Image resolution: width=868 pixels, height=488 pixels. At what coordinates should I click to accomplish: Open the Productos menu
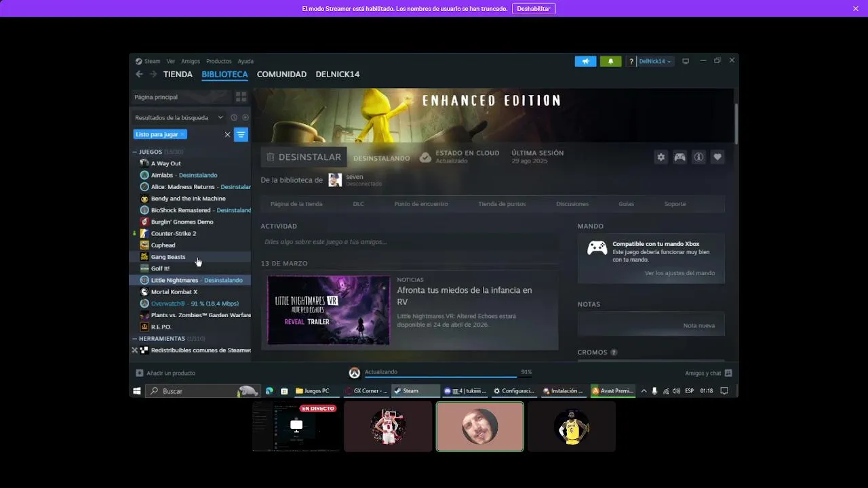[219, 61]
